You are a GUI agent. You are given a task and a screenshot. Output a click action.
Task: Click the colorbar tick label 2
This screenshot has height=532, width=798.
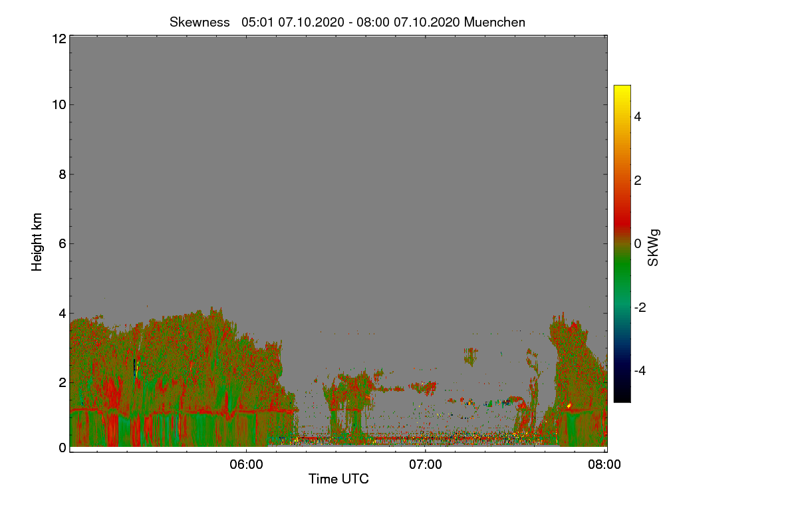click(x=638, y=180)
